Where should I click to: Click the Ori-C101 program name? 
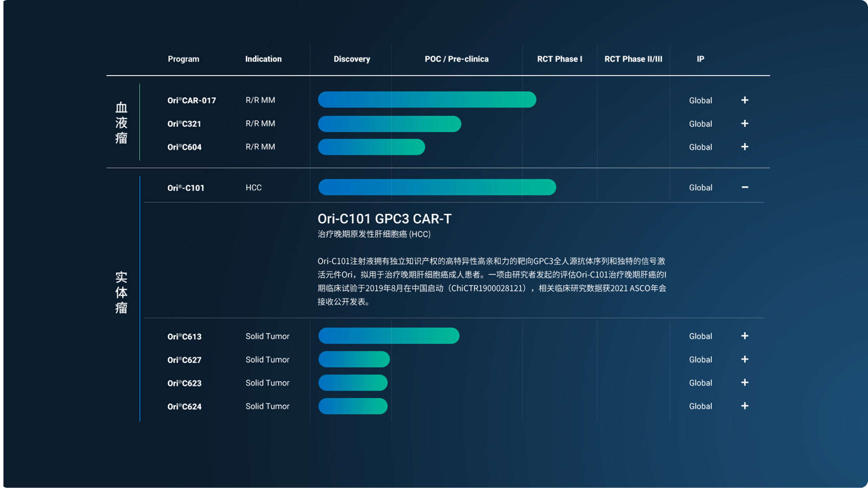(x=186, y=188)
